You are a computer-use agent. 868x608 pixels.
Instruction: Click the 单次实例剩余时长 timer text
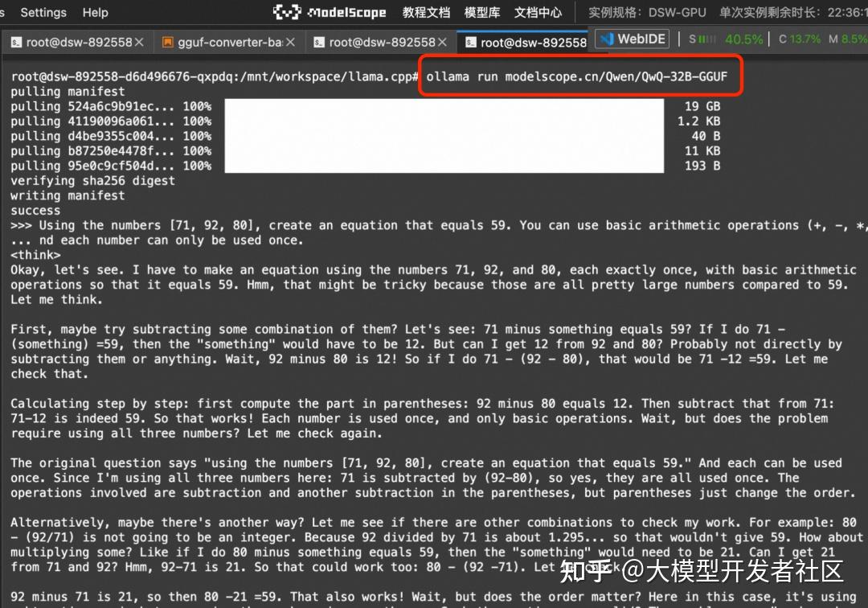pos(793,12)
